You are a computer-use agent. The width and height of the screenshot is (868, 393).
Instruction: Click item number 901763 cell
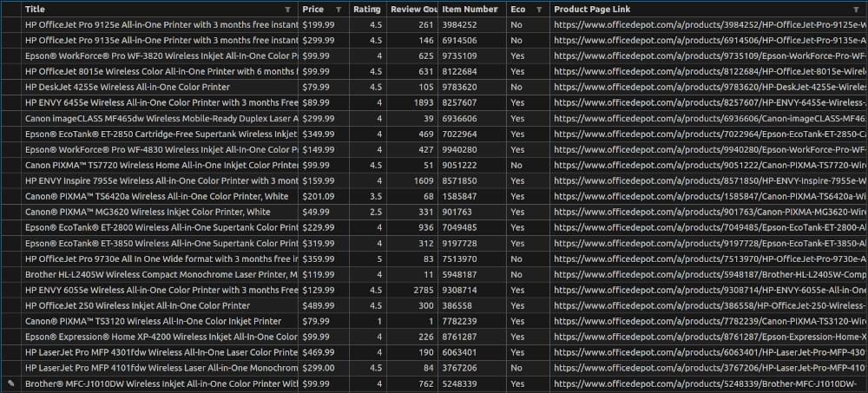pos(472,212)
